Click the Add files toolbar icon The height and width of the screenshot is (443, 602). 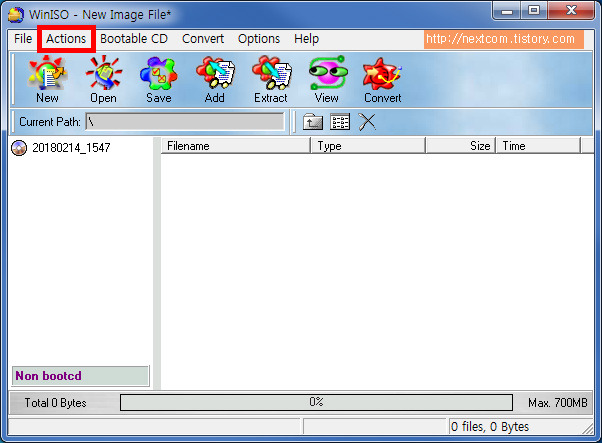tap(215, 79)
